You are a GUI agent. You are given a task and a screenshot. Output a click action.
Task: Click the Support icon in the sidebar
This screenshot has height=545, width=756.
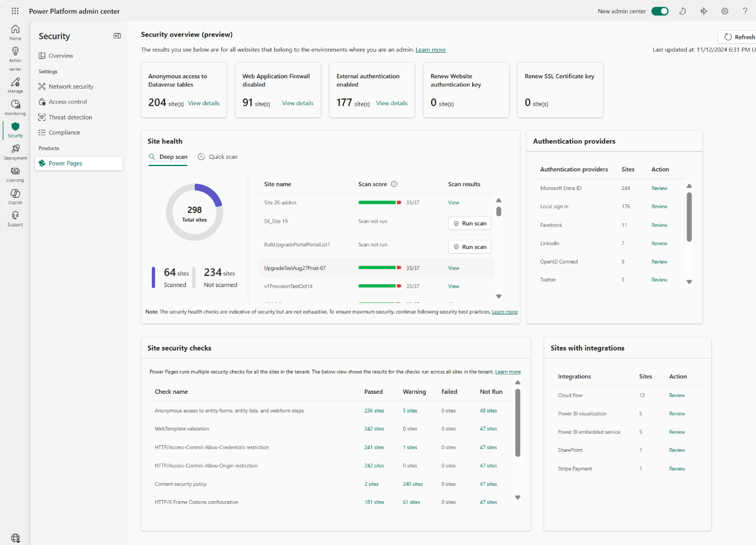[15, 218]
